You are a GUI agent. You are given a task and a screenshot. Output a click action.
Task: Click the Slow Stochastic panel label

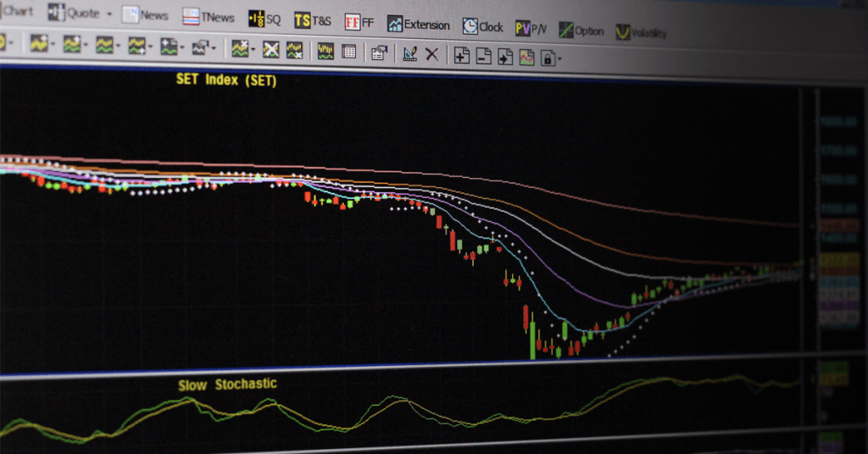tap(227, 385)
